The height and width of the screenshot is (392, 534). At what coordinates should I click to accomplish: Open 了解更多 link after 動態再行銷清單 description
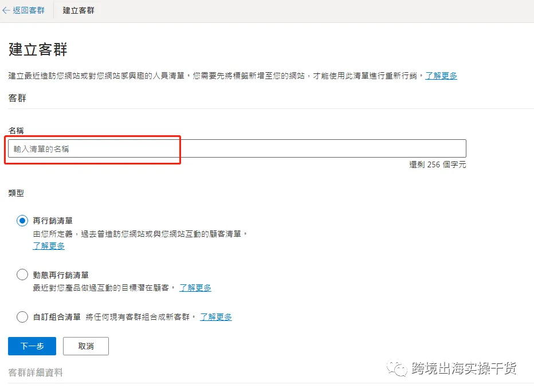pyautogui.click(x=195, y=288)
